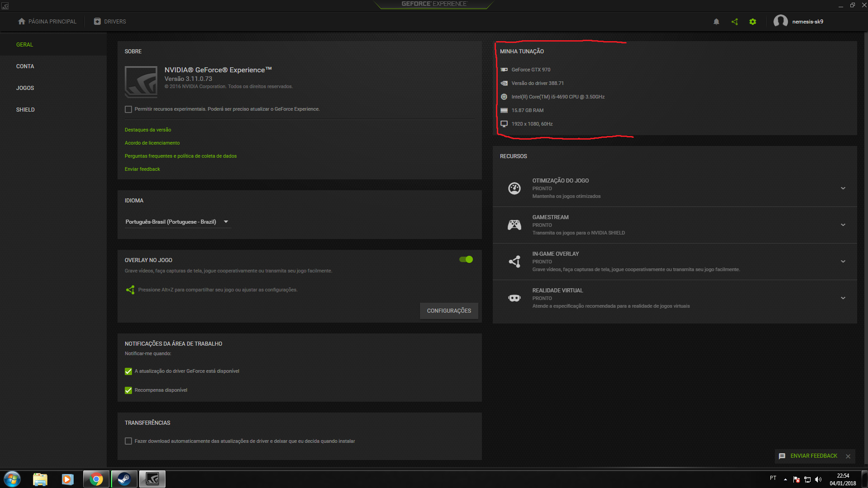Click GeForce Experience taskbar icon
This screenshot has height=488, width=868.
point(152,479)
